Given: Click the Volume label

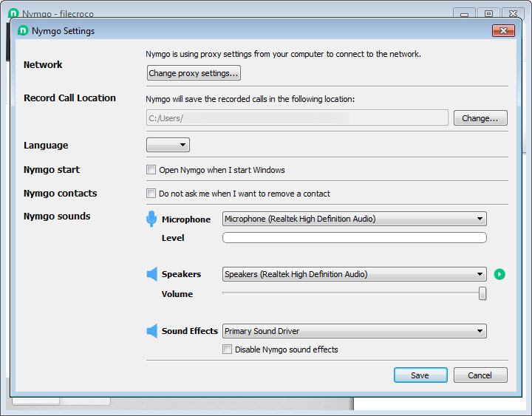Looking at the screenshot, I should click(177, 294).
